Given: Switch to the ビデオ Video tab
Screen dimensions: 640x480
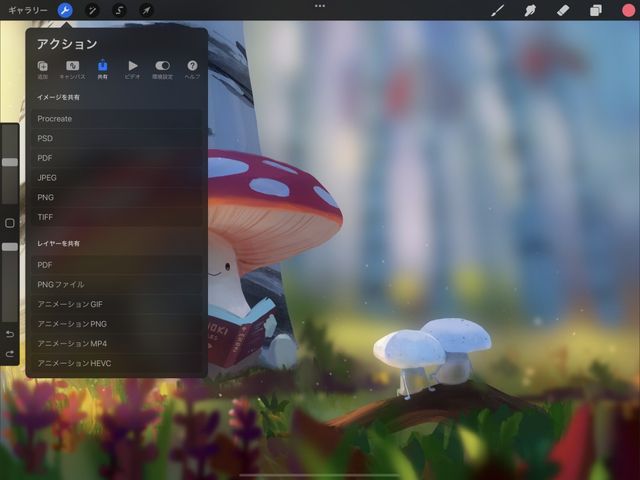Looking at the screenshot, I should point(133,70).
